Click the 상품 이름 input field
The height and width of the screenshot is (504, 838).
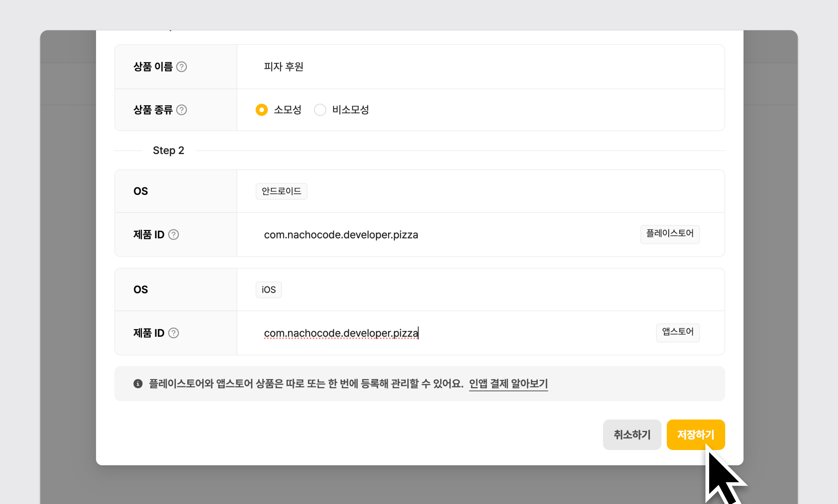tap(442, 67)
